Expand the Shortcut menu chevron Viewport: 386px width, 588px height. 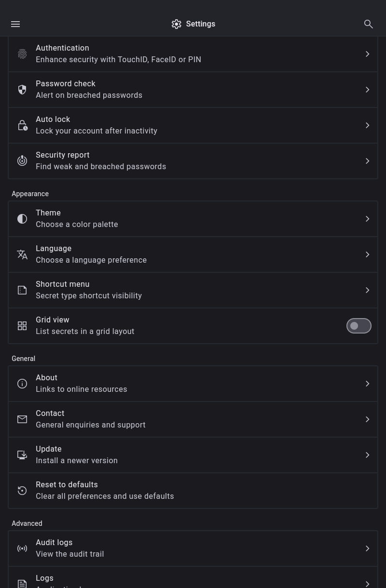coord(367,290)
